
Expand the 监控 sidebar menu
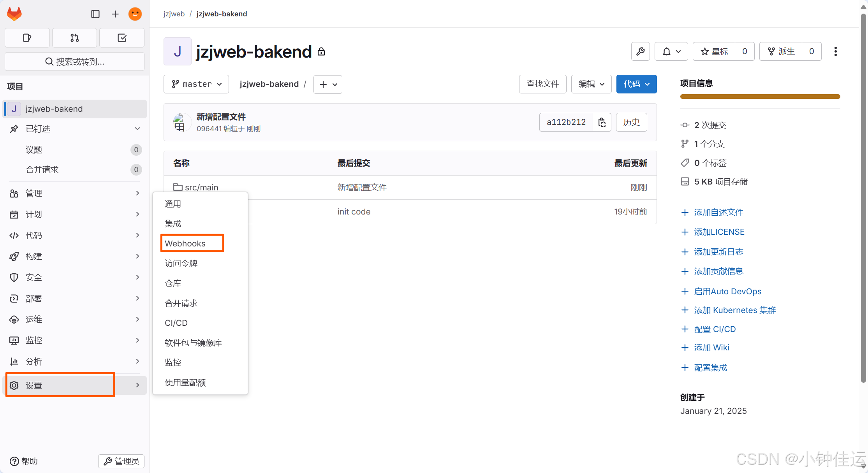click(x=75, y=340)
